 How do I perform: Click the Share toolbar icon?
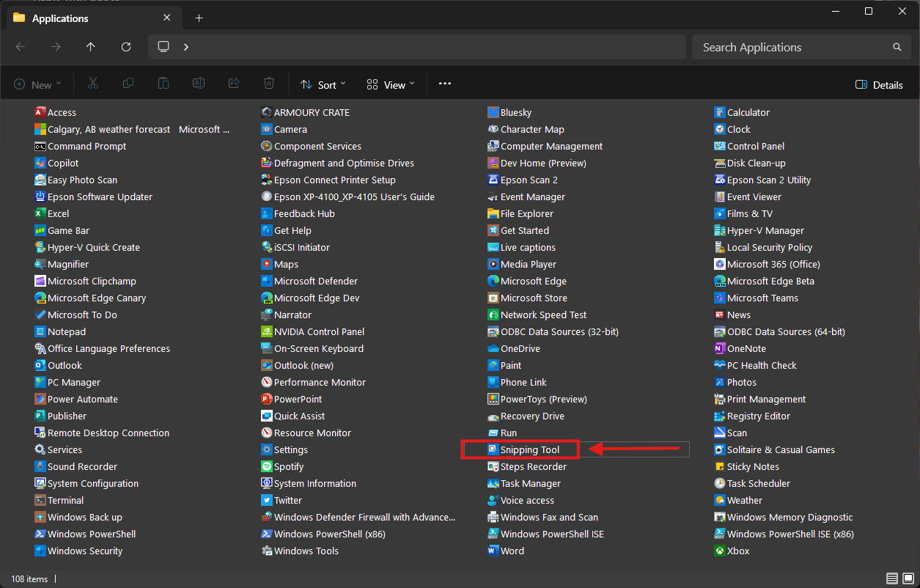pos(234,84)
